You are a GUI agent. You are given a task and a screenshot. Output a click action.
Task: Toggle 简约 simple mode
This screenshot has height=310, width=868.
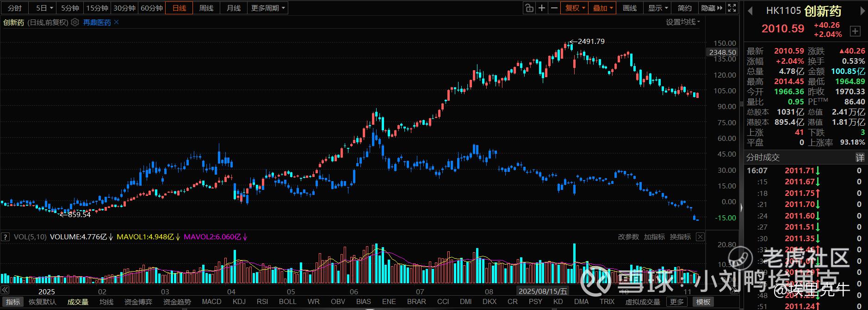[685, 8]
